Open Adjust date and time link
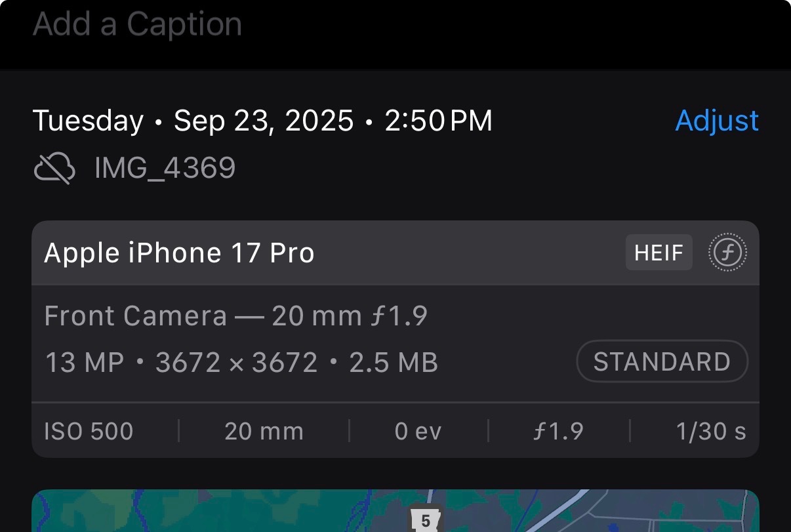 click(716, 121)
